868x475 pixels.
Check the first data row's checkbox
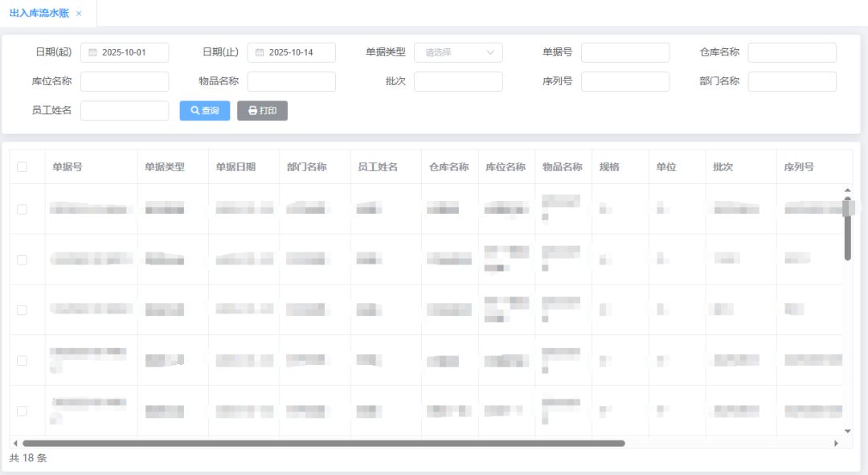pos(22,210)
